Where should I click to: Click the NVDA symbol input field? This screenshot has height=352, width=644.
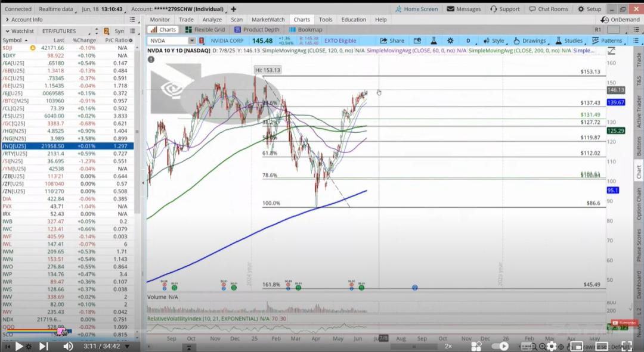[x=168, y=41]
